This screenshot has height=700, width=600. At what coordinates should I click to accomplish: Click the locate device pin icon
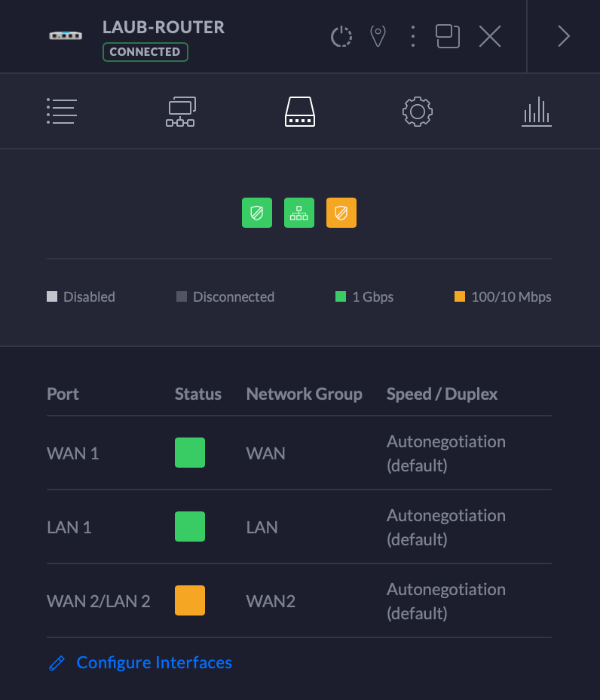click(x=378, y=36)
